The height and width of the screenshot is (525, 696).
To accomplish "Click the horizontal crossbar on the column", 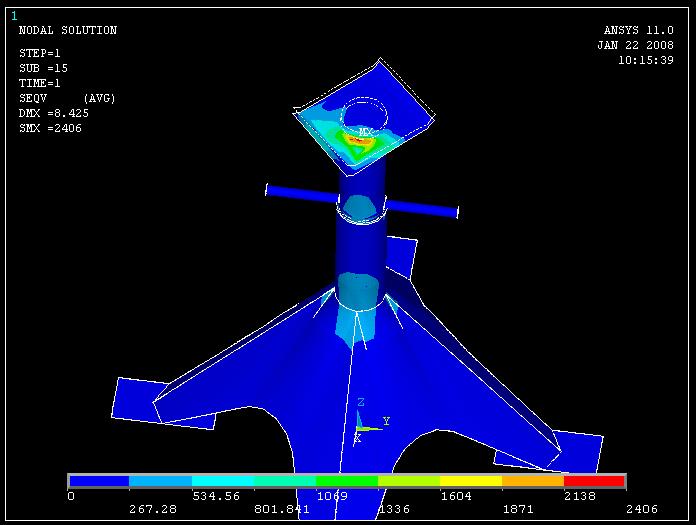I will click(x=362, y=201).
